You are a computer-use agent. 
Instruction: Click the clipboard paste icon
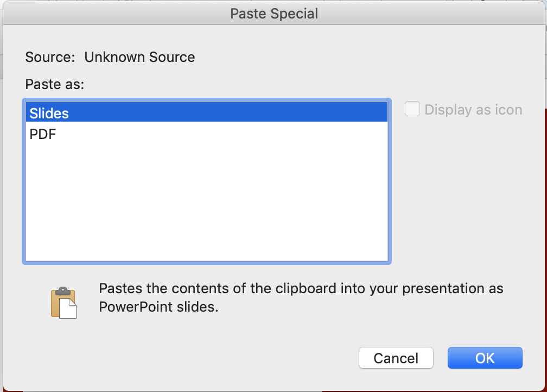click(x=63, y=303)
